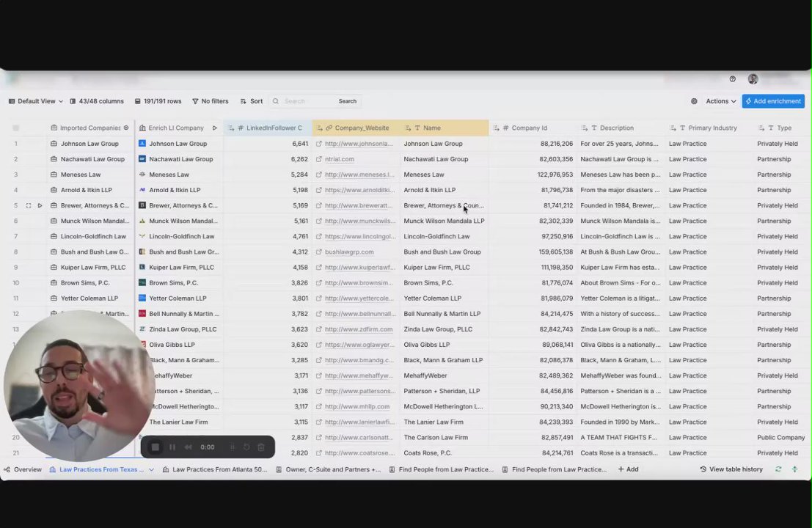Image resolution: width=812 pixels, height=528 pixels.
Task: Open the 43/48 columns selector
Action: coord(97,101)
